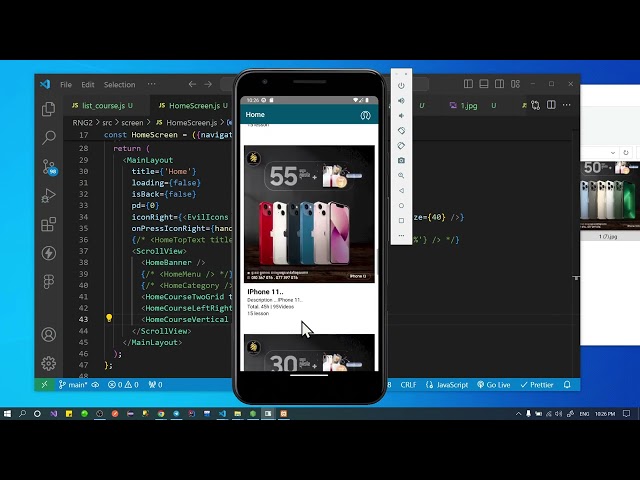Click the VS Code icon in taskbar
640x480 pixels.
coord(222,413)
